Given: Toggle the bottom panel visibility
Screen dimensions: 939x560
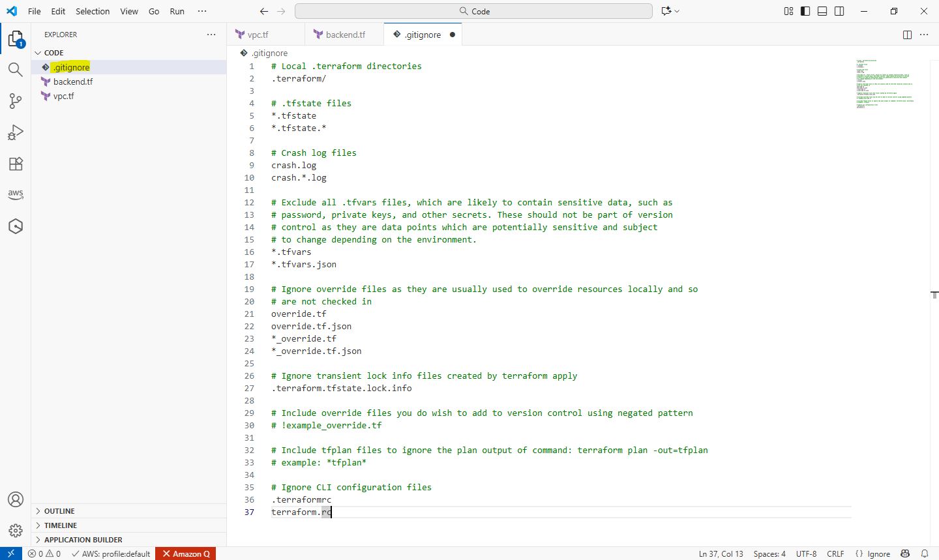Looking at the screenshot, I should [x=822, y=11].
